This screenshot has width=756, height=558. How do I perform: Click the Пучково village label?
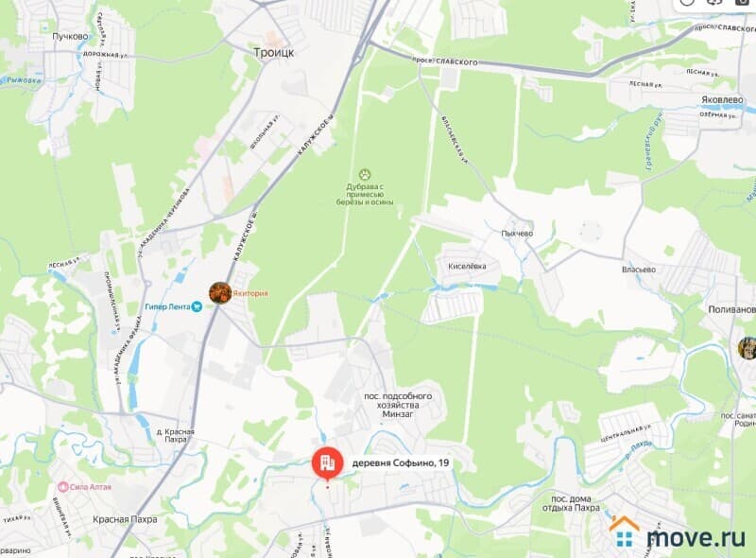click(70, 36)
